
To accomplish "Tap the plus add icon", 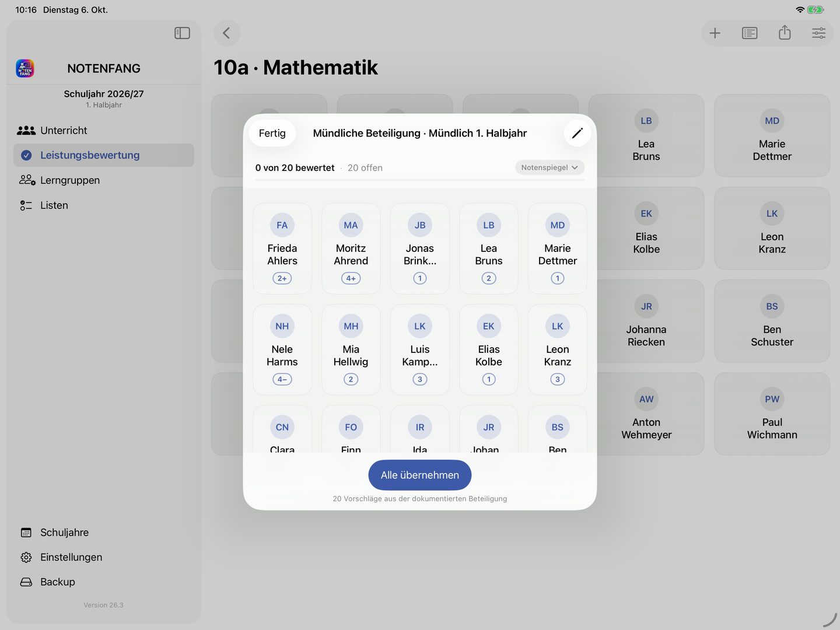I will (715, 33).
